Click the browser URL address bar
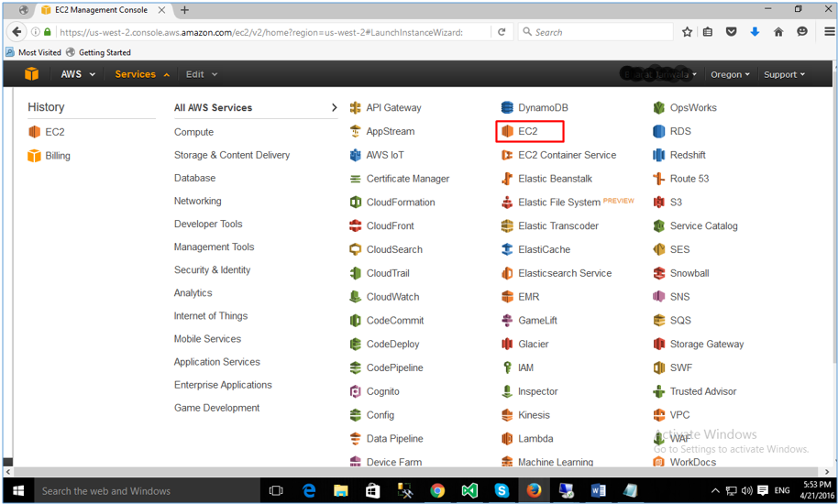Screen dimensions: 838x504 (262, 32)
